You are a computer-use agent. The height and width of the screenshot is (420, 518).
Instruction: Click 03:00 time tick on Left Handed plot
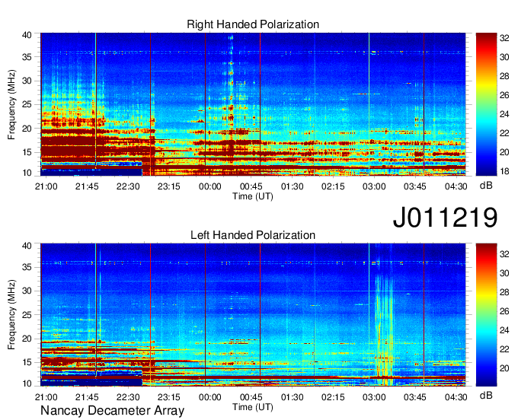coord(374,397)
